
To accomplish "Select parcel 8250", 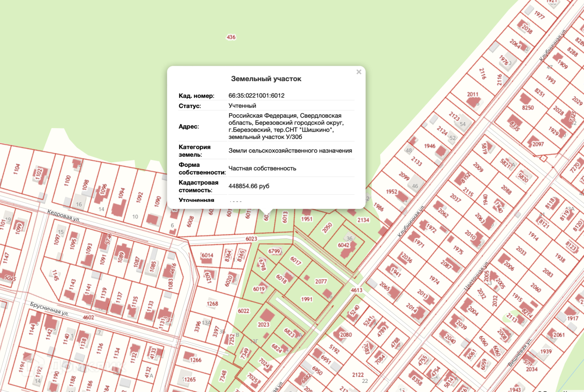I will point(527,108).
